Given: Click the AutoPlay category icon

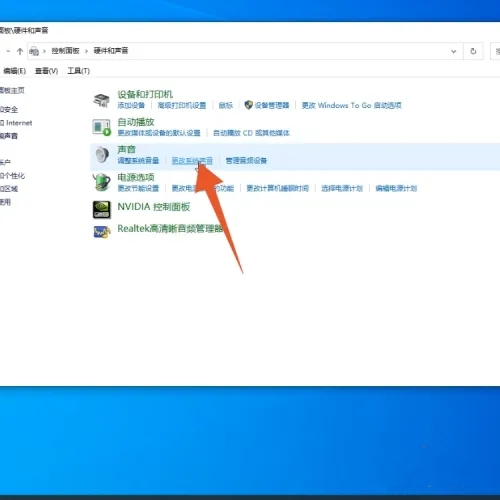Looking at the screenshot, I should click(101, 127).
